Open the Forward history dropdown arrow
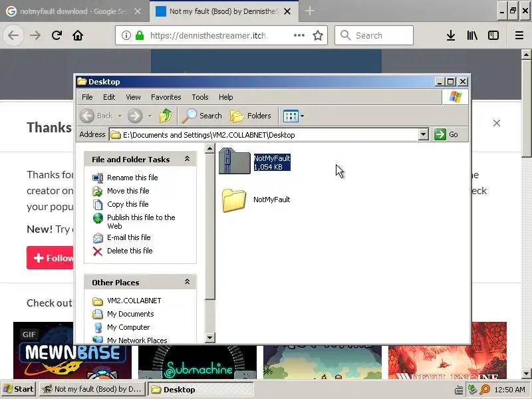The width and height of the screenshot is (532, 399). [150, 116]
